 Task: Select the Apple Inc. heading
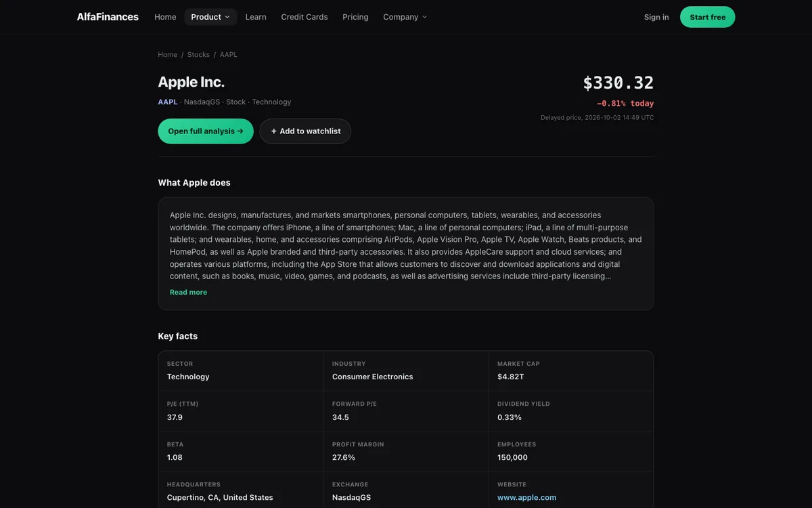[191, 82]
